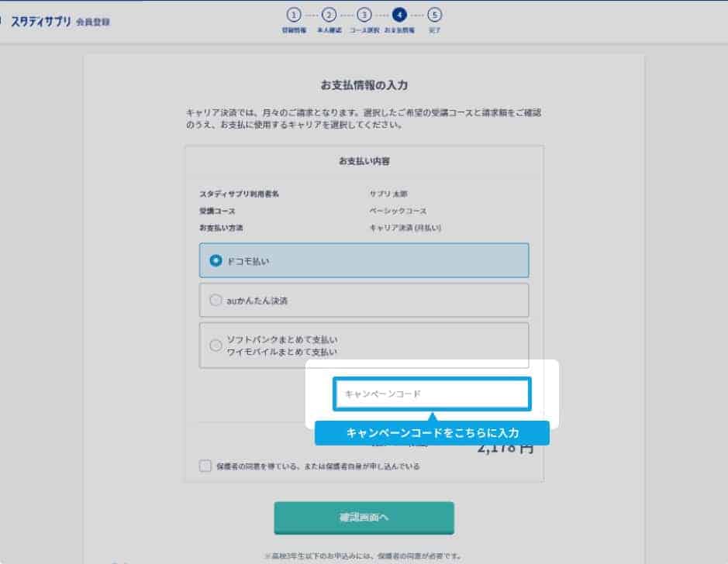Click the お支払い内容 section header
This screenshot has width=728, height=564.
pyautogui.click(x=364, y=161)
